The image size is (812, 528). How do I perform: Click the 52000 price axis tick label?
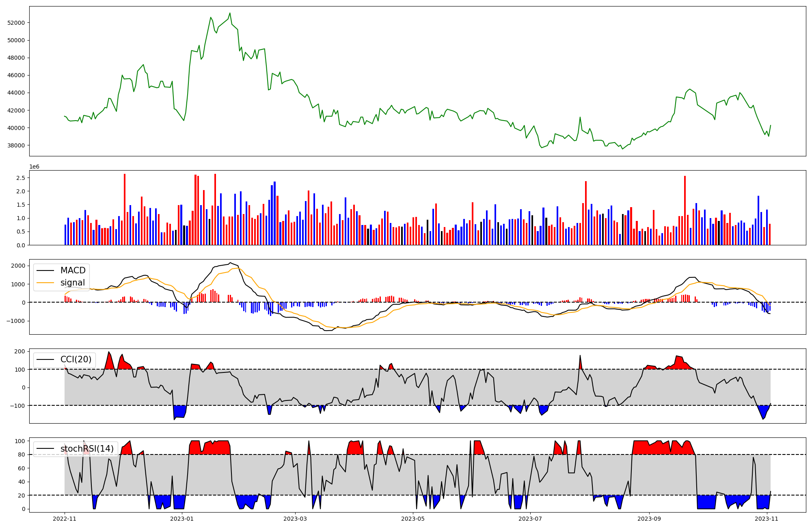16,23
